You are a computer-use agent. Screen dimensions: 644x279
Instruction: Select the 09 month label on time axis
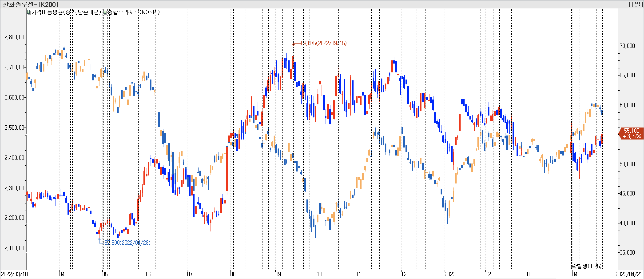pos(278,274)
